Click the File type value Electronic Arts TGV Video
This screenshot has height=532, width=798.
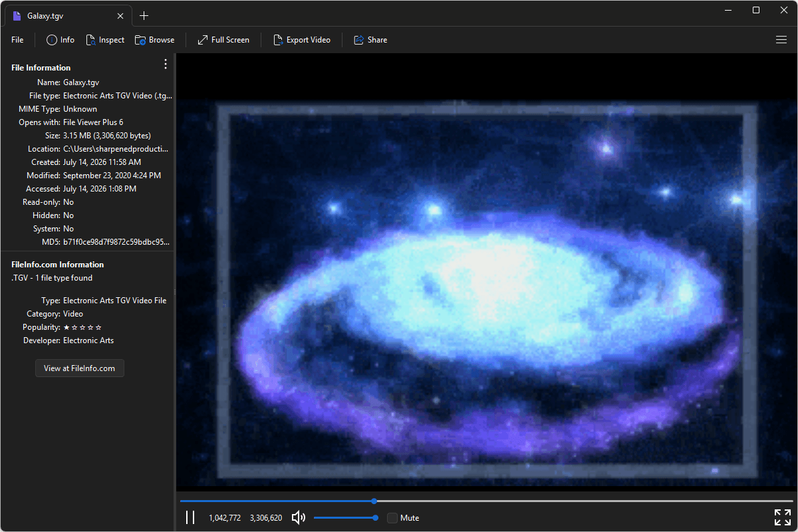coord(118,96)
